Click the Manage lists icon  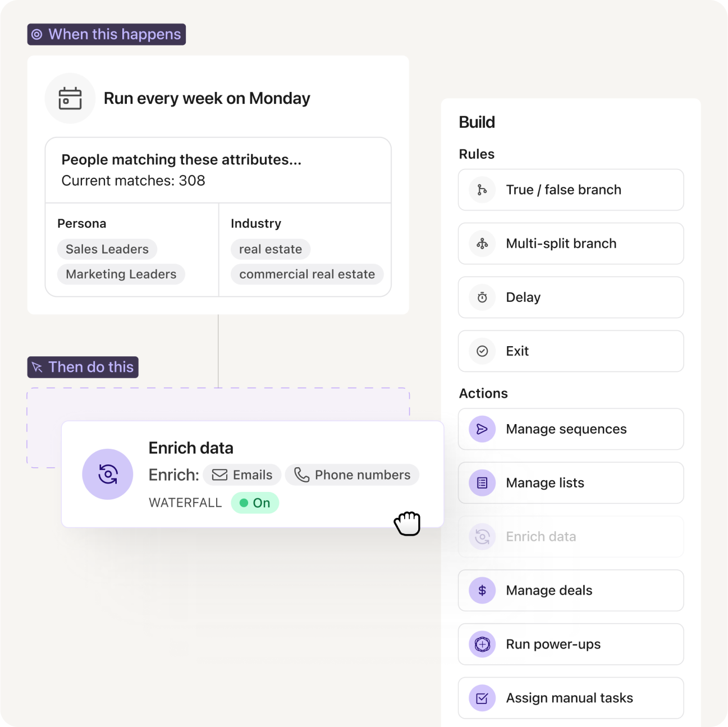click(x=482, y=483)
